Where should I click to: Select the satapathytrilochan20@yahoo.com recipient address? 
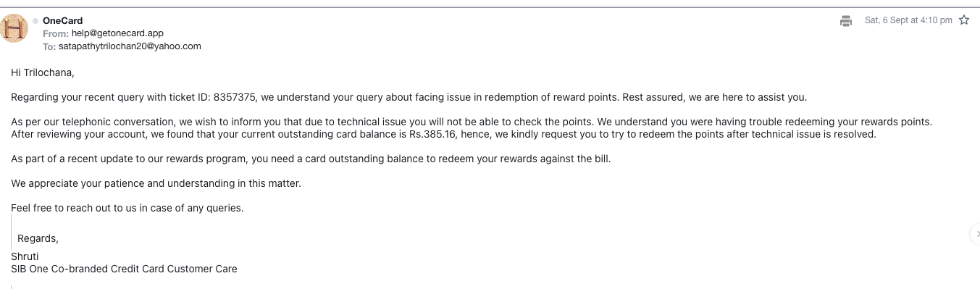[x=130, y=46]
